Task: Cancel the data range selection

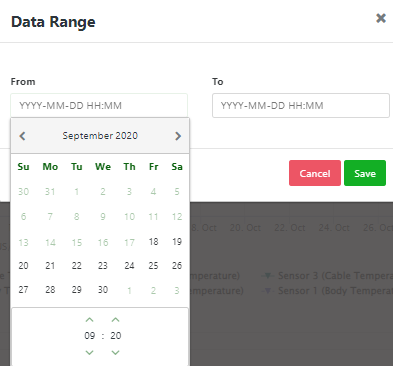Action: coord(315,173)
